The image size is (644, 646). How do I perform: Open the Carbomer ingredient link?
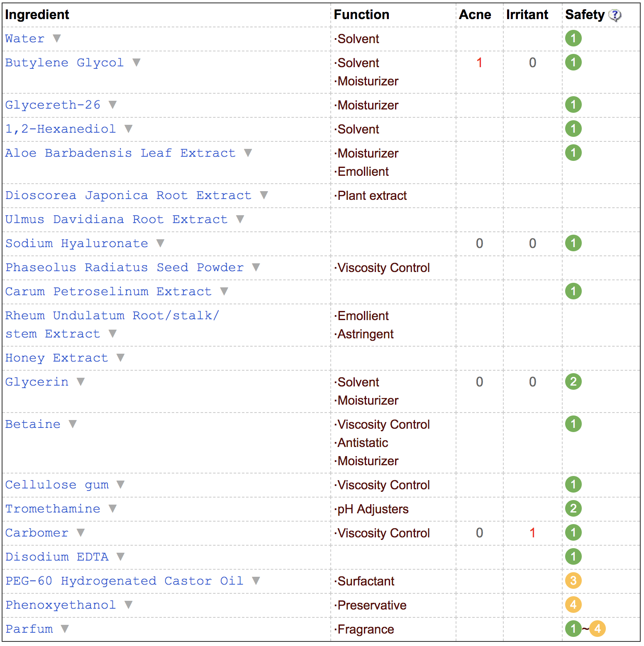coord(37,533)
